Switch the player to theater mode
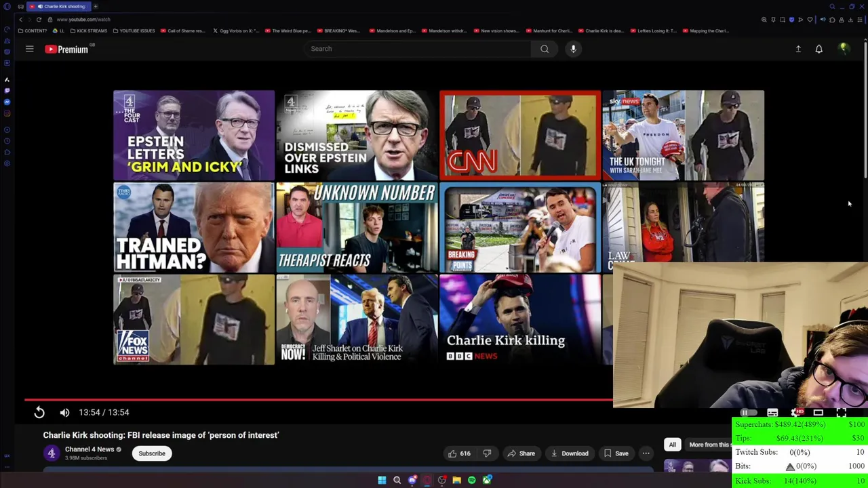Viewport: 868px width, 488px height. (x=818, y=412)
